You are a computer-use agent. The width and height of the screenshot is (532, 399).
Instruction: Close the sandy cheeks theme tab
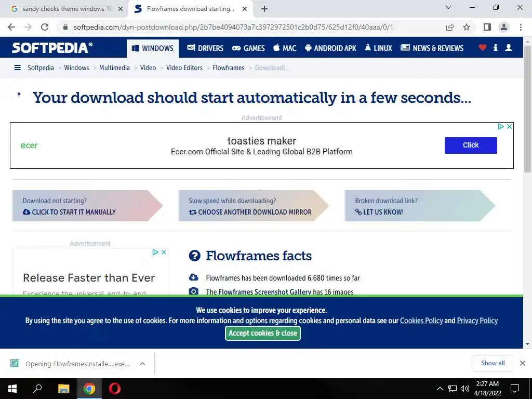(121, 9)
